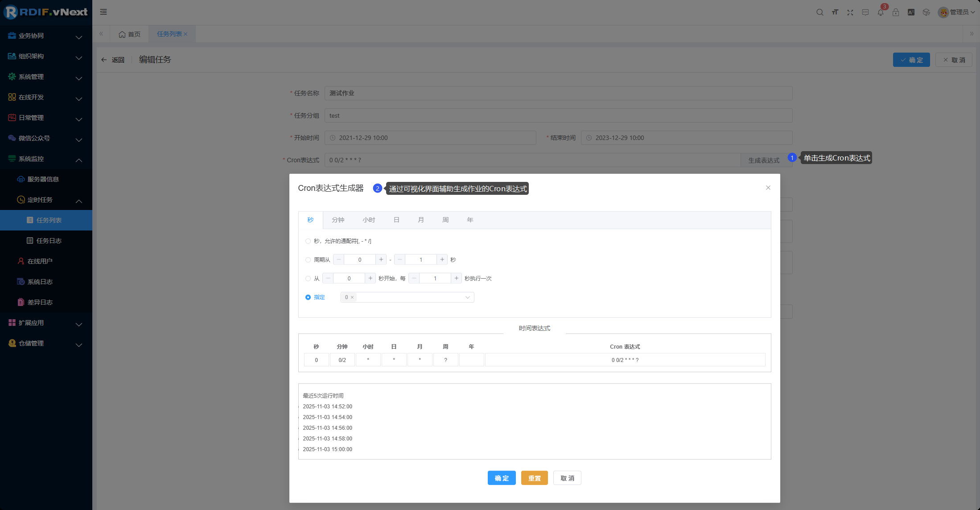Remove the 0 tag from 指定 selection
The image size is (980, 510).
(x=352, y=297)
